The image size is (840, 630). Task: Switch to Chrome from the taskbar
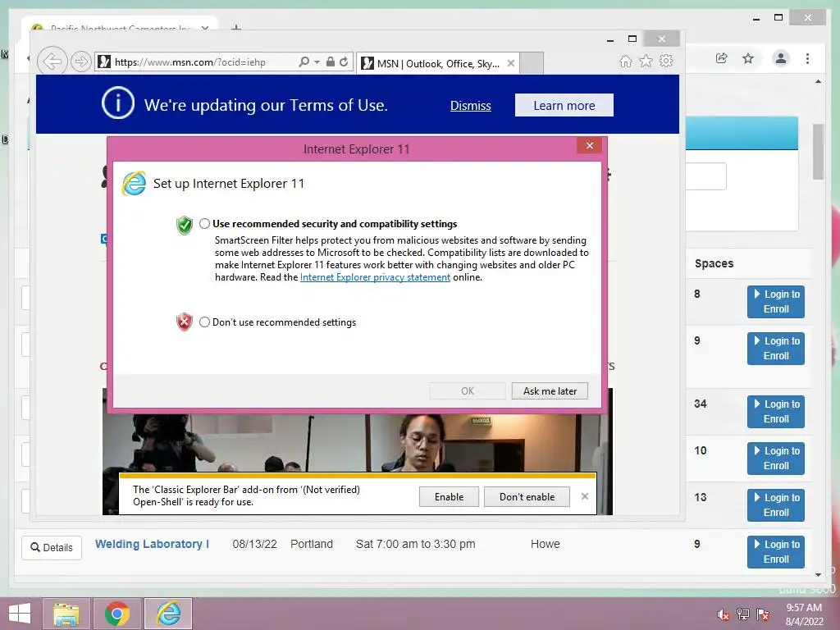click(116, 614)
